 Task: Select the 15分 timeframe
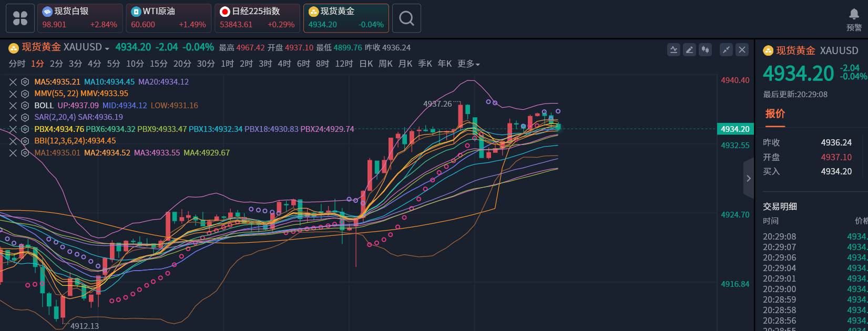158,64
